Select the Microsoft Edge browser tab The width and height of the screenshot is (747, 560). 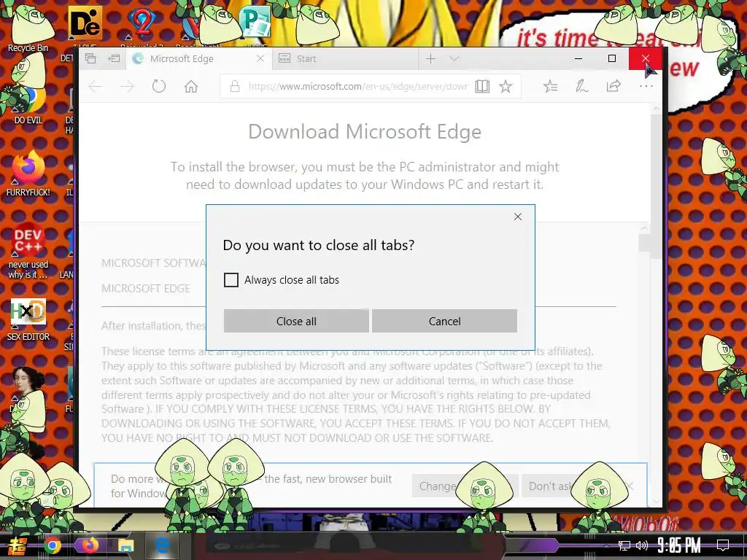198,58
